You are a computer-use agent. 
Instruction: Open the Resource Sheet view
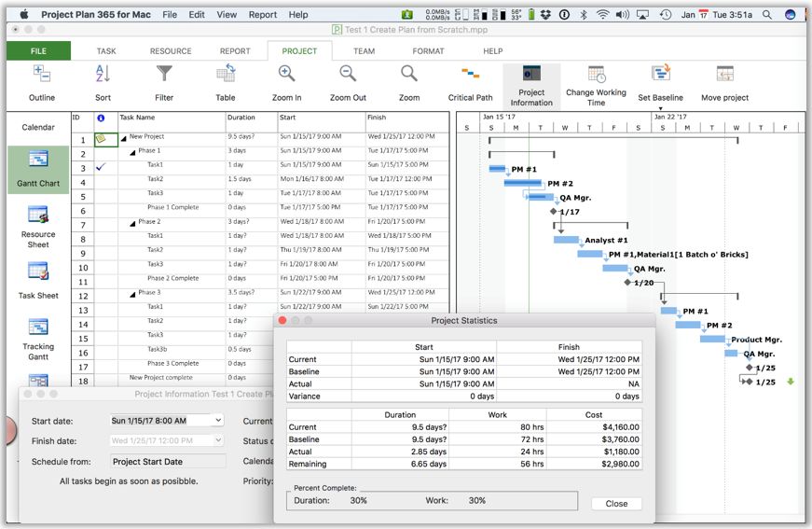(x=38, y=227)
